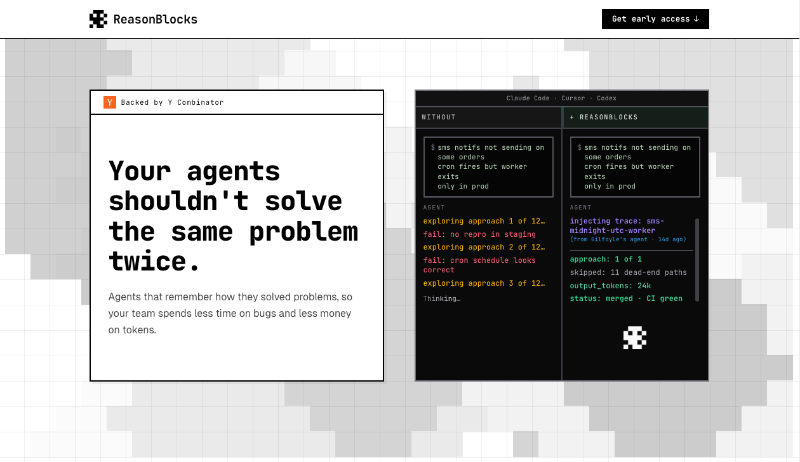Click exploring approach 2 of 12 line
Image resolution: width=800 pixels, height=462 pixels.
(x=484, y=247)
